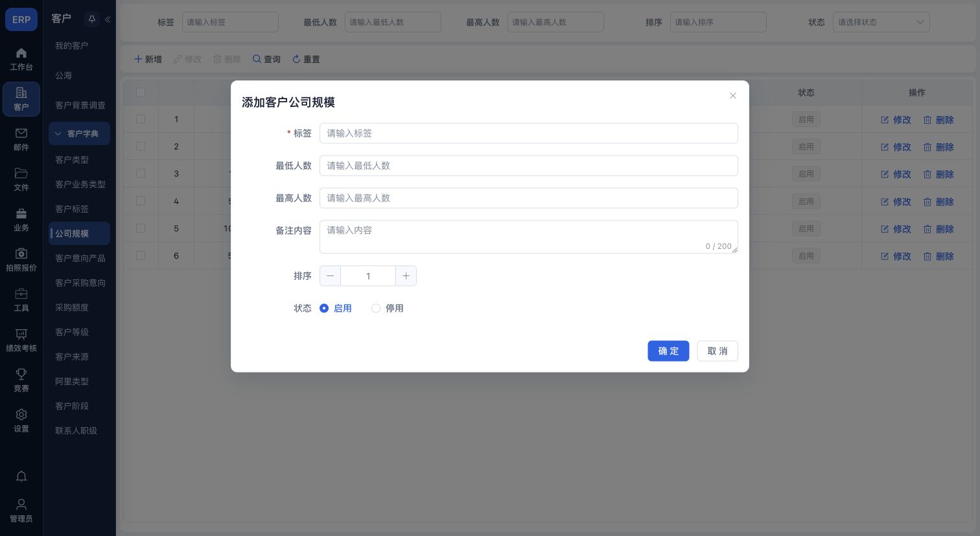This screenshot has height=536, width=980.
Task: Focus the dialog 最低人数 input field
Action: click(x=529, y=166)
